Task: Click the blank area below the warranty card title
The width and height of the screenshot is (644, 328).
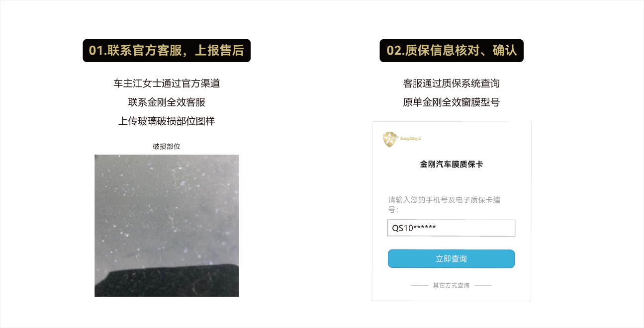Action: [x=451, y=181]
